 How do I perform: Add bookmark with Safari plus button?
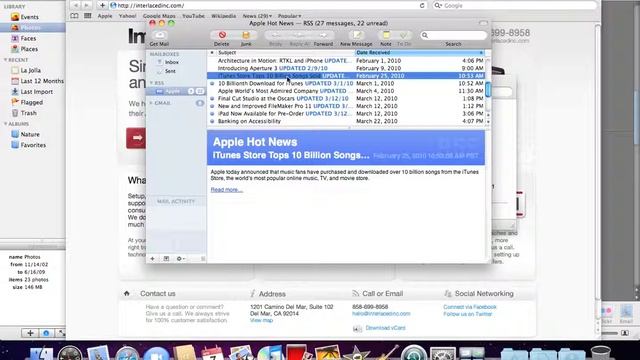coord(102,5)
